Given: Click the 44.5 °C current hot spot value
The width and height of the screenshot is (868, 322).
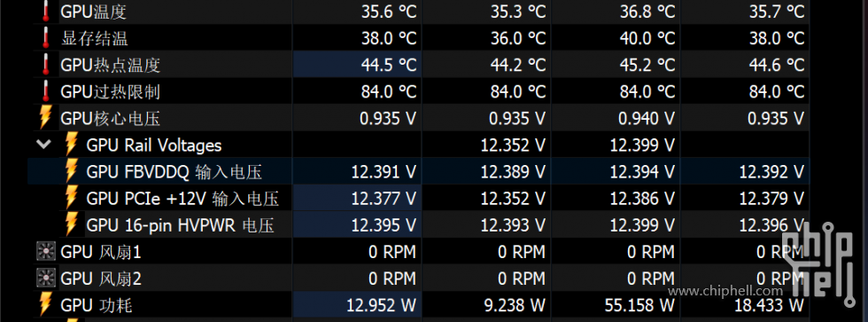Looking at the screenshot, I should (389, 65).
